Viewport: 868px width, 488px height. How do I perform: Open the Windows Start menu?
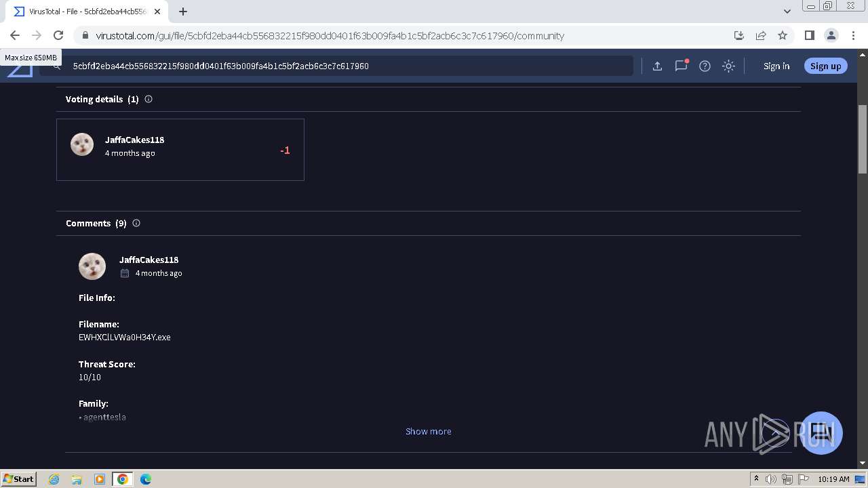(x=19, y=479)
